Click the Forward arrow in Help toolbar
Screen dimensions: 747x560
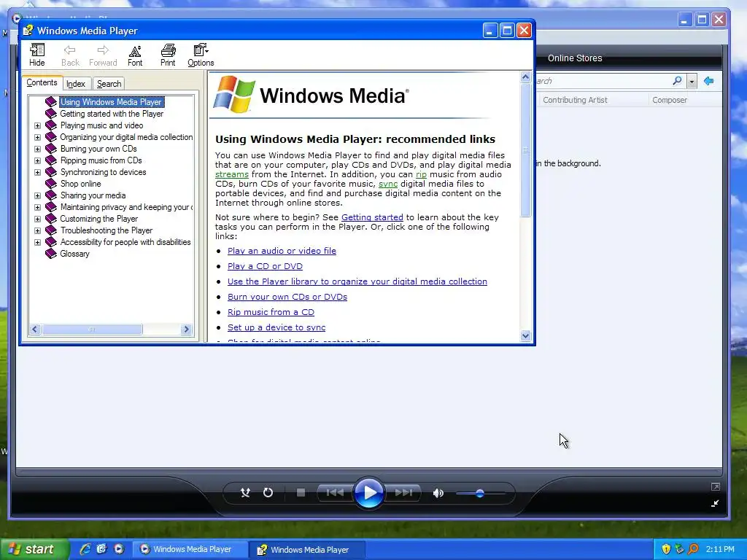(103, 55)
